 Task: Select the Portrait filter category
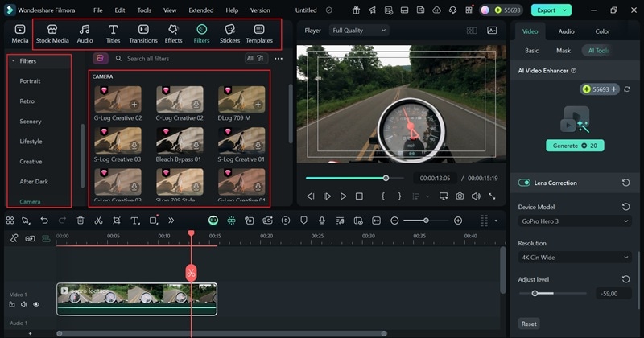[x=30, y=81]
